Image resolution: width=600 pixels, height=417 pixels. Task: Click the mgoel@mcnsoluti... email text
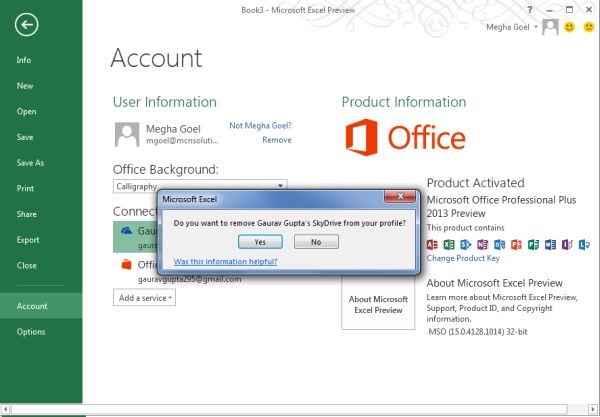(x=182, y=141)
